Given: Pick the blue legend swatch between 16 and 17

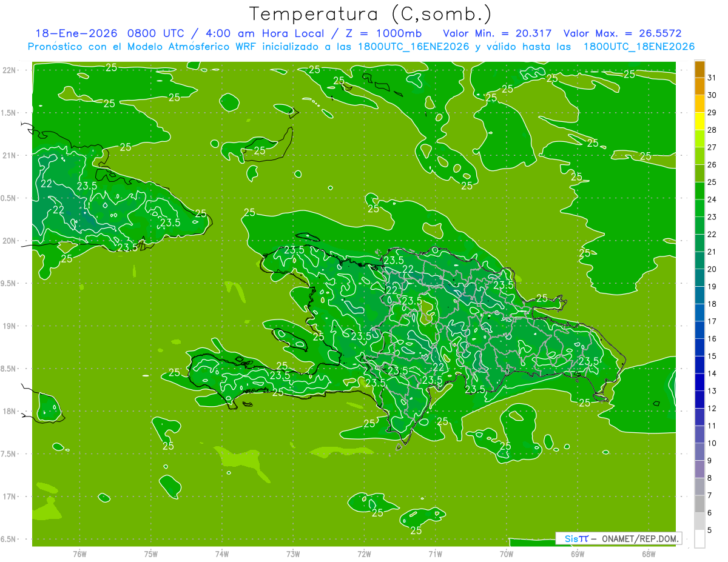Looking at the screenshot, I should [x=699, y=330].
